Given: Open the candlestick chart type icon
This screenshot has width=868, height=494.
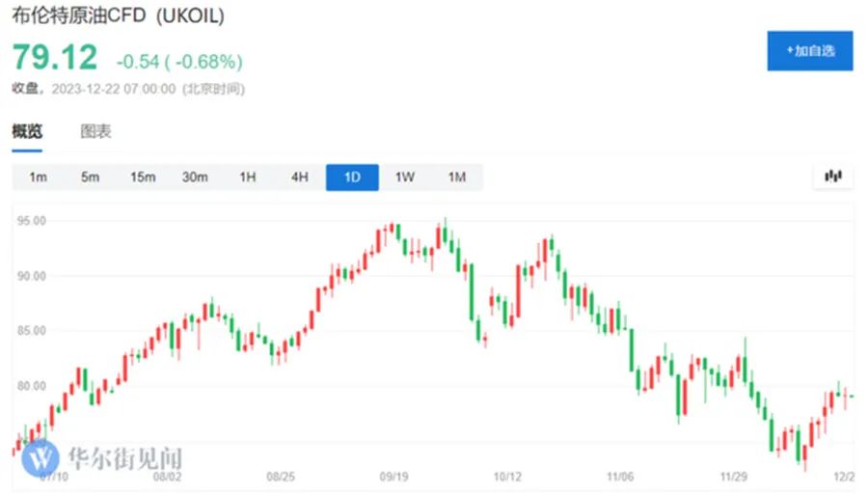Looking at the screenshot, I should [x=833, y=177].
